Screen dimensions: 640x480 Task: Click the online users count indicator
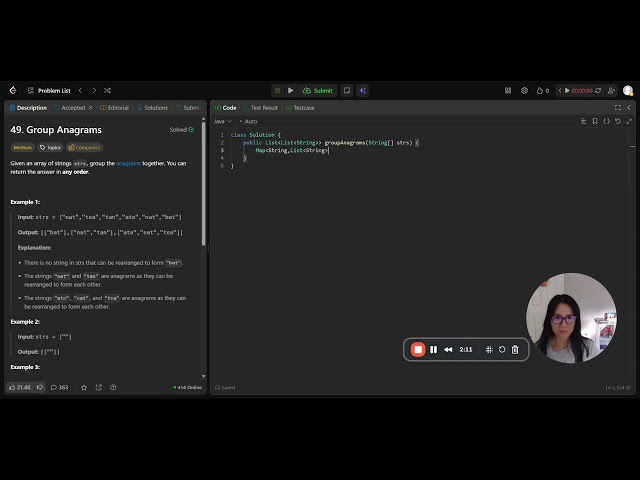pyautogui.click(x=188, y=387)
